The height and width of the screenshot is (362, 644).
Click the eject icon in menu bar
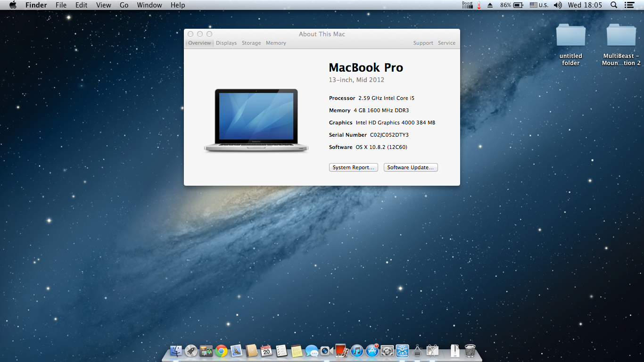coord(490,5)
